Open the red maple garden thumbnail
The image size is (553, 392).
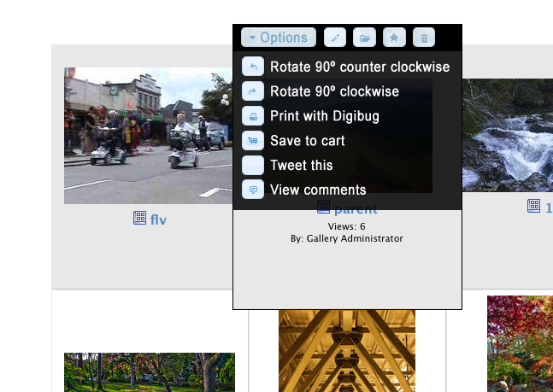(520, 343)
